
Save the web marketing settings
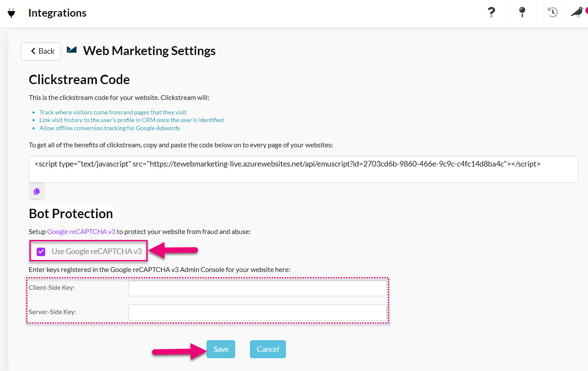point(221,349)
